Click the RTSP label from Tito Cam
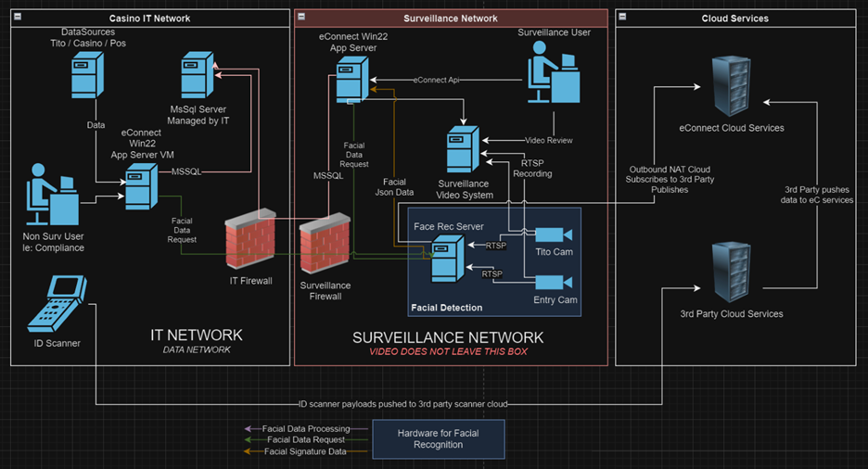Viewport: 868px width, 469px height. pyautogui.click(x=496, y=246)
